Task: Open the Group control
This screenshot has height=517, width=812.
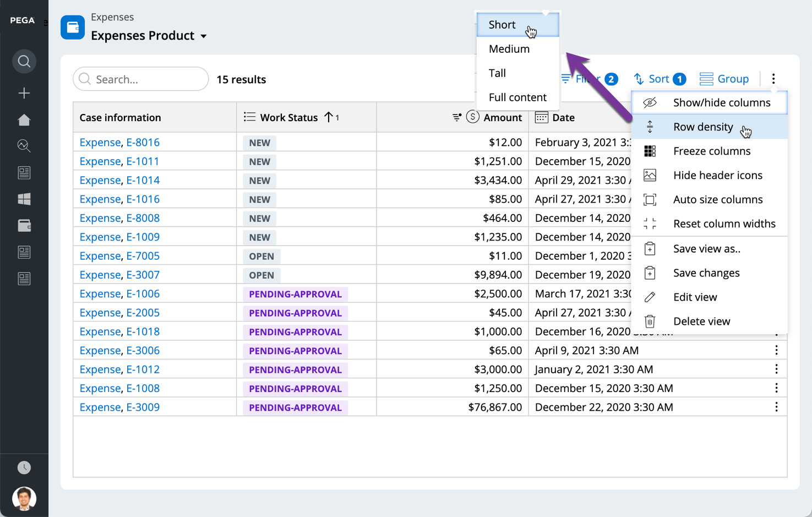Action: click(724, 79)
